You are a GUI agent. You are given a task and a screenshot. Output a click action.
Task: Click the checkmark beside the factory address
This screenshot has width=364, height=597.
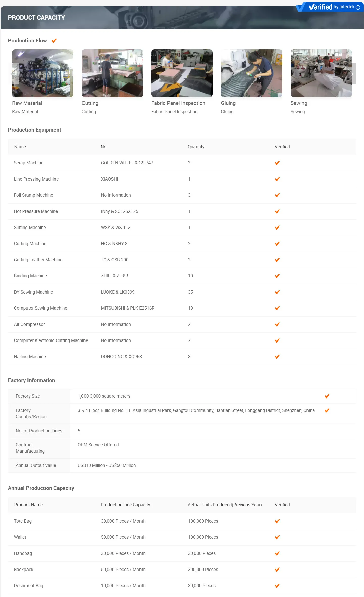(327, 410)
